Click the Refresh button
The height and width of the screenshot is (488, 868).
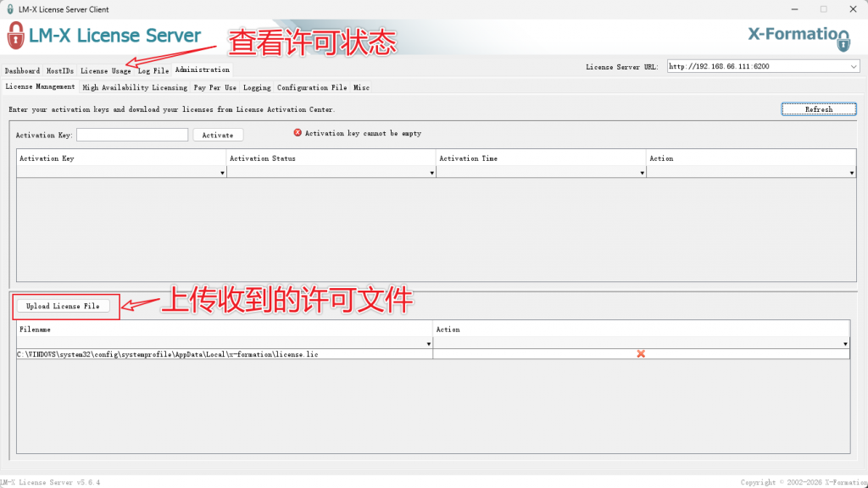tap(818, 109)
